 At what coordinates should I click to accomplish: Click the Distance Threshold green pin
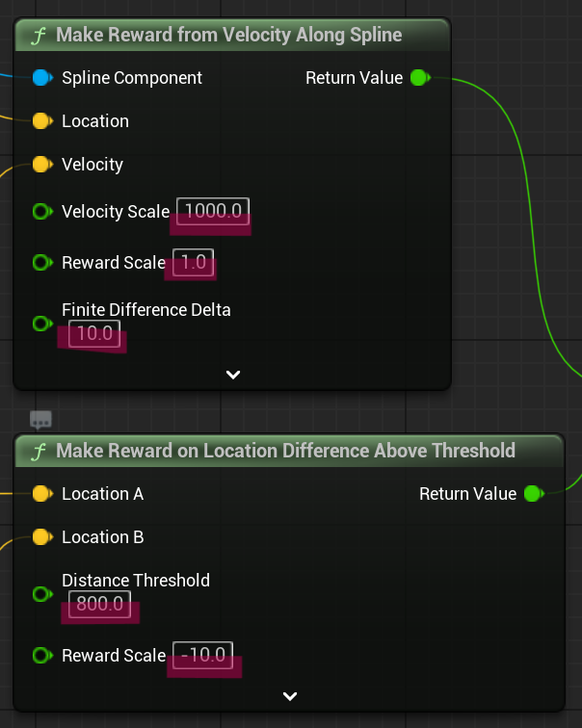coord(41,594)
